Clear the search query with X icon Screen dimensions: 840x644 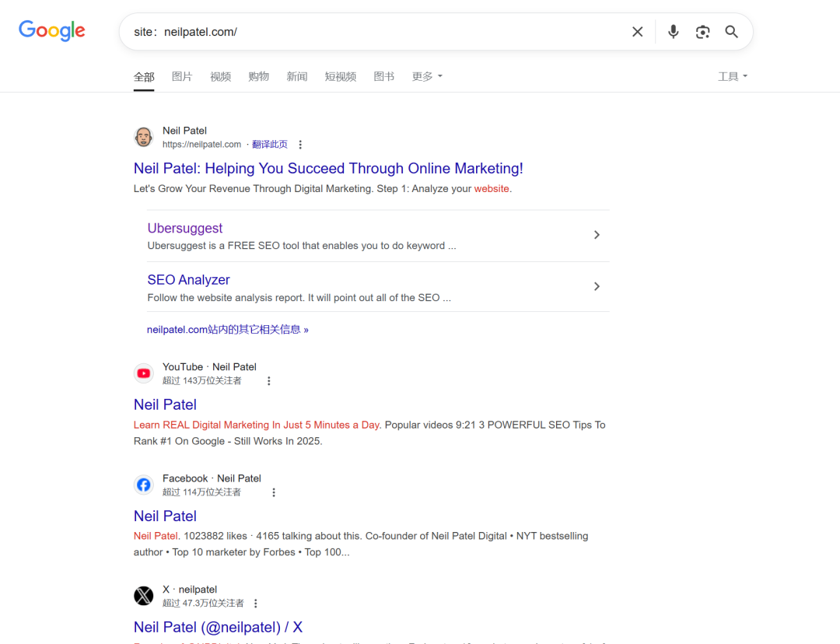pyautogui.click(x=638, y=32)
